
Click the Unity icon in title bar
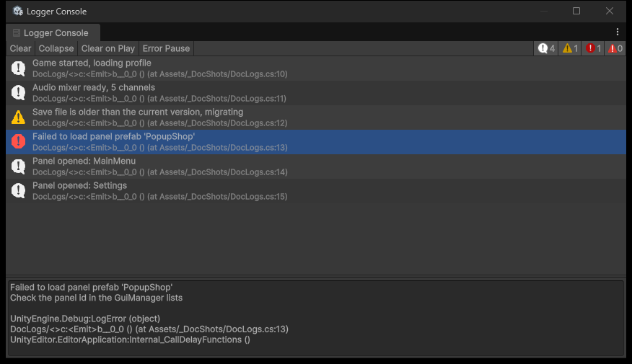[x=18, y=11]
